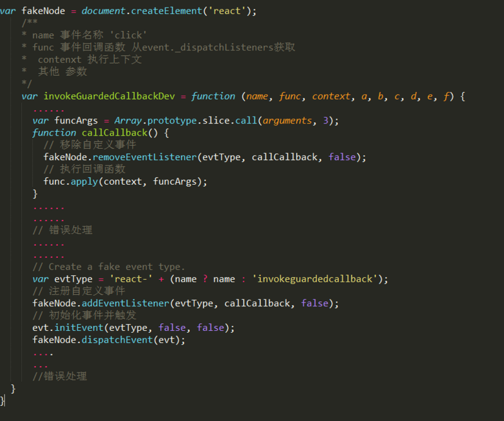Click the comment '// 执行回调函数'

pos(84,169)
